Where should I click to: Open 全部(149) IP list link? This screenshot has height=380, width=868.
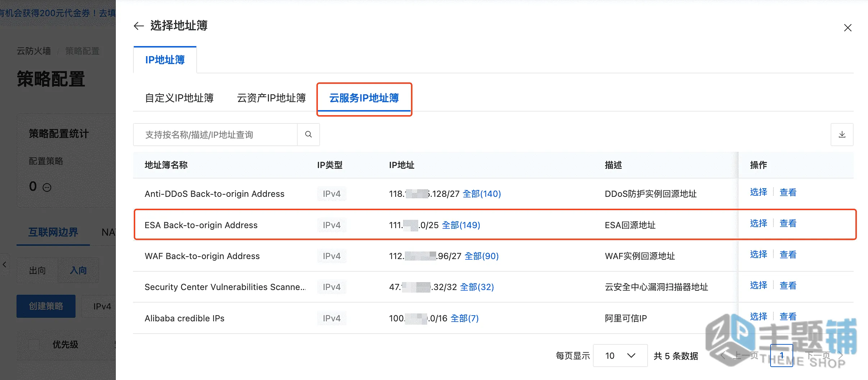coord(461,225)
